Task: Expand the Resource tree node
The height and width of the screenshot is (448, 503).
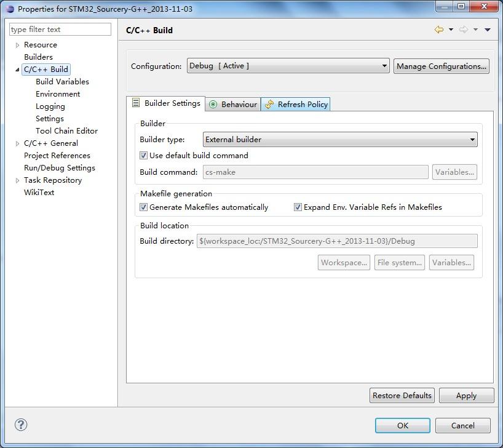Action: click(17, 44)
